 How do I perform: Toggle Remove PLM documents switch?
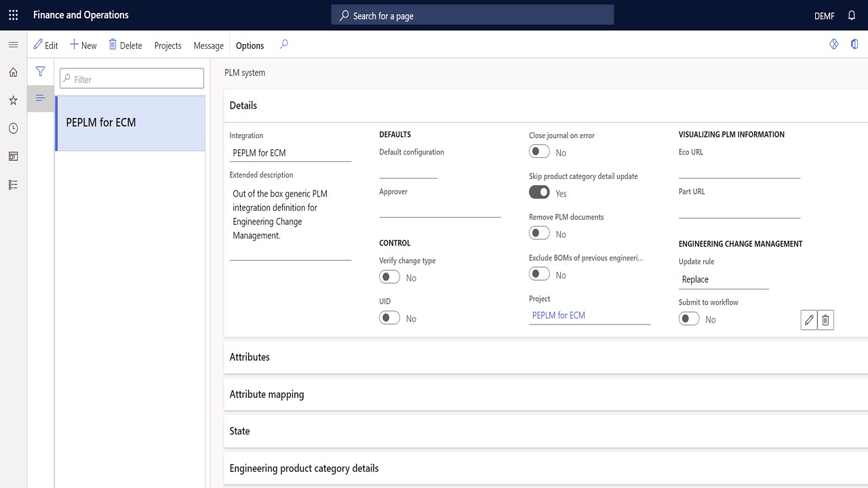click(539, 233)
